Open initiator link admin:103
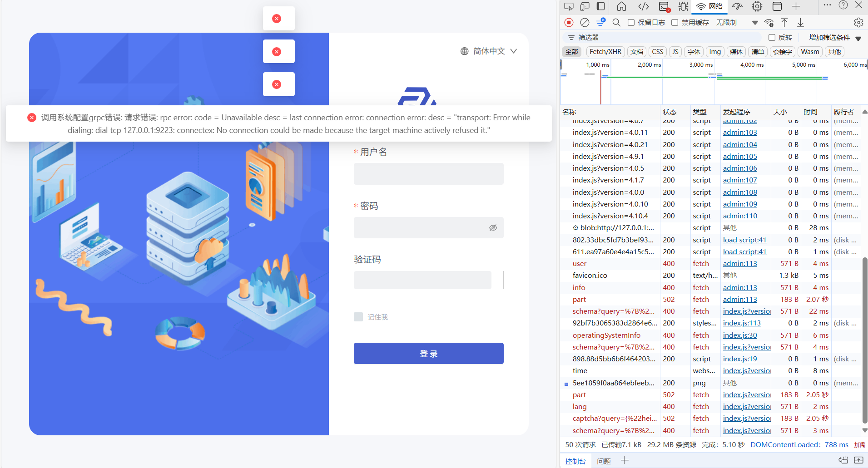868x468 pixels. pos(740,133)
